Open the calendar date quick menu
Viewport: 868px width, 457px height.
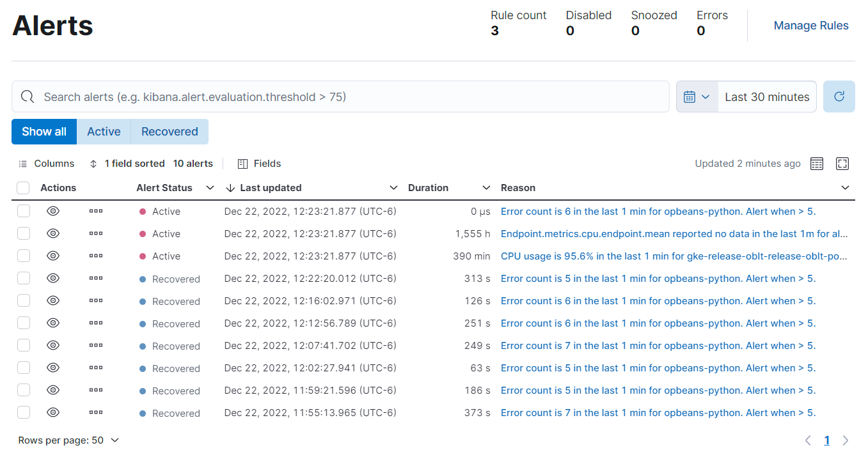point(697,97)
